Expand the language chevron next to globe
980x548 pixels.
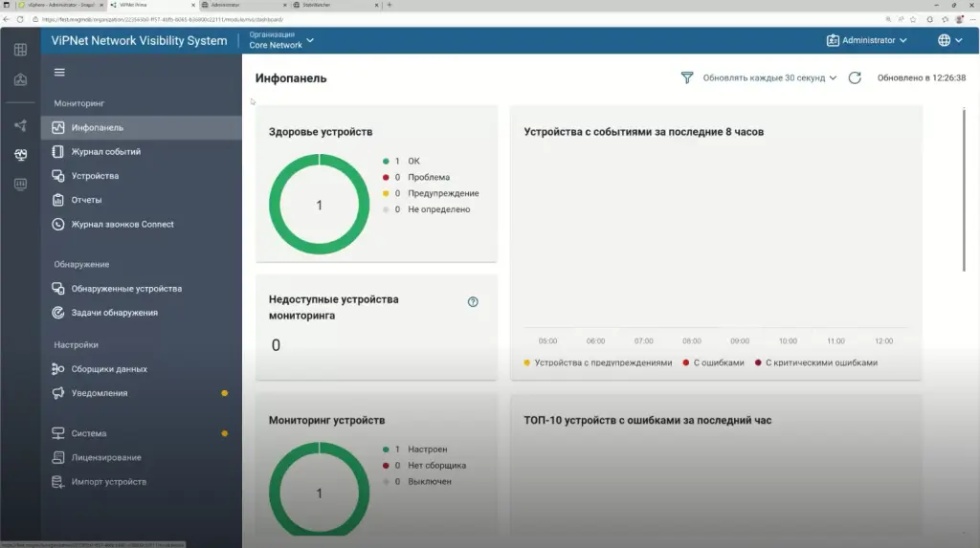[959, 40]
